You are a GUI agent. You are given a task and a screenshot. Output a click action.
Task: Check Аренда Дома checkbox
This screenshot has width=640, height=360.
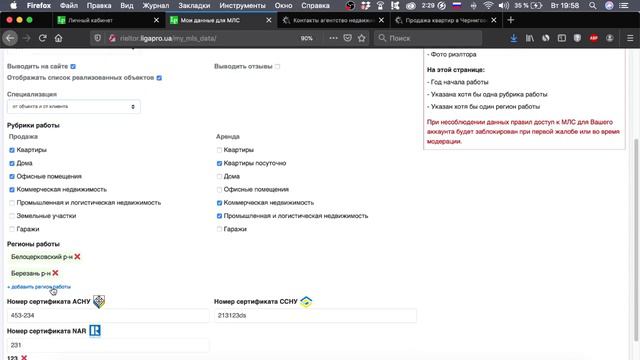coord(219,176)
